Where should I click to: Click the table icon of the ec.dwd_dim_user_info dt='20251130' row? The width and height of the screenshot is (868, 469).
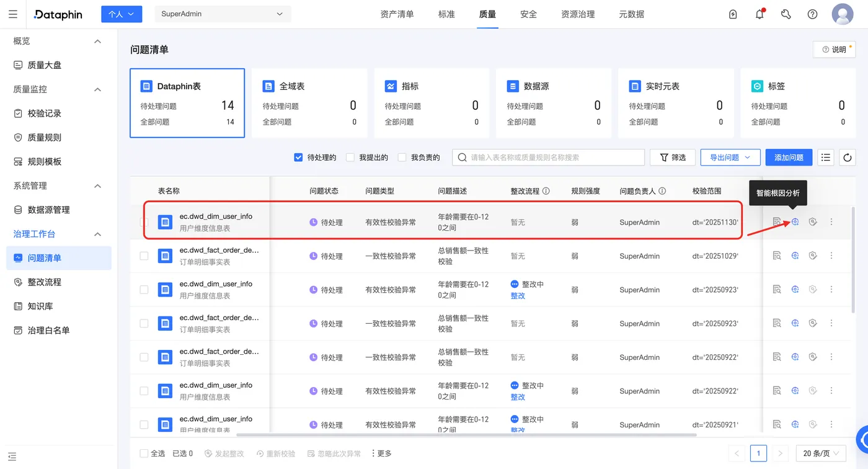165,222
